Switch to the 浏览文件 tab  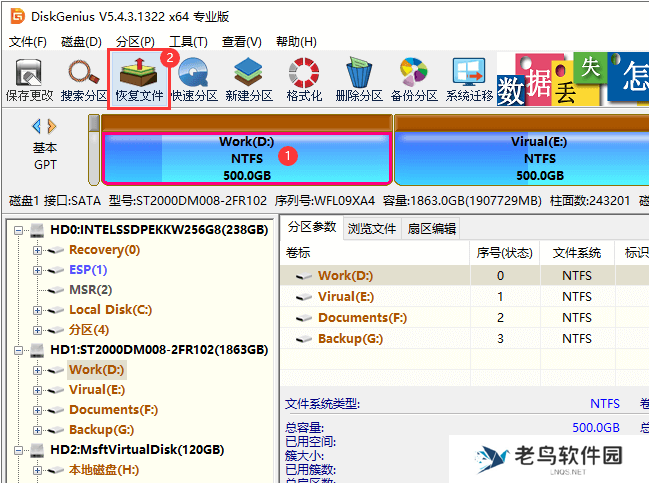372,228
